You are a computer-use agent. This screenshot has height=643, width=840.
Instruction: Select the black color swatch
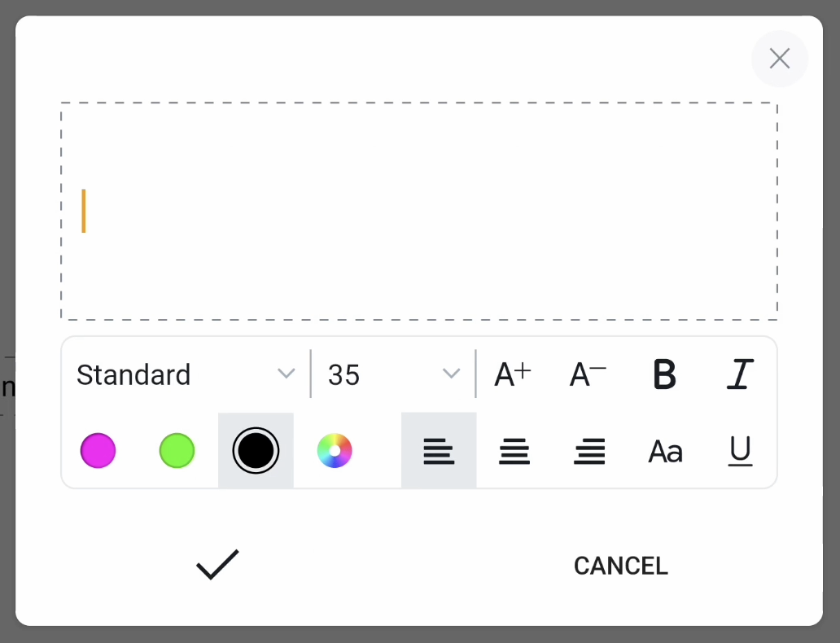coord(256,450)
